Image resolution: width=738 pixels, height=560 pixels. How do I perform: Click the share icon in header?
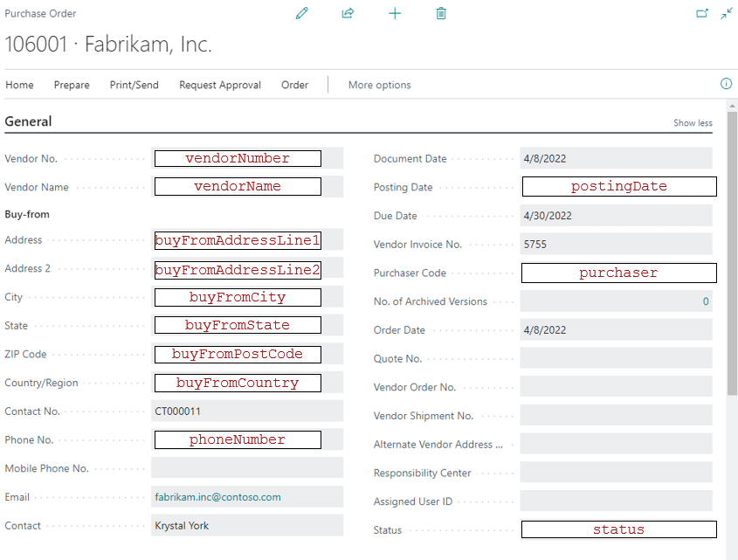[x=348, y=13]
